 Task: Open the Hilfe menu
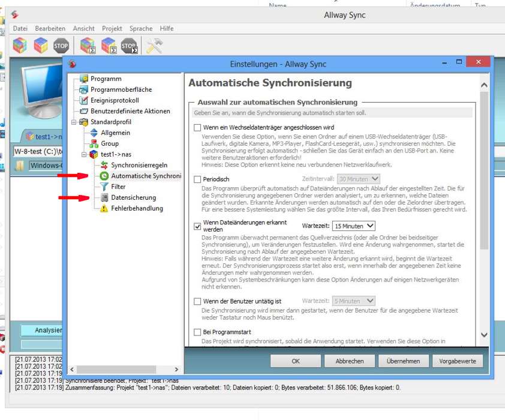pos(167,28)
